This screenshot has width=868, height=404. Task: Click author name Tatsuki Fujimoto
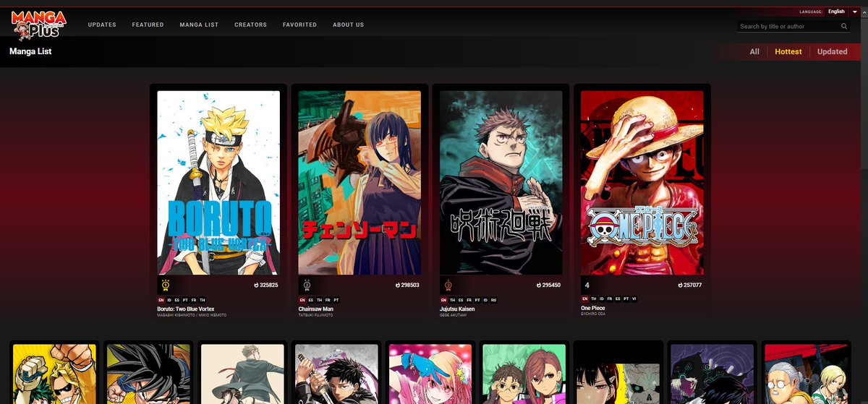click(316, 314)
